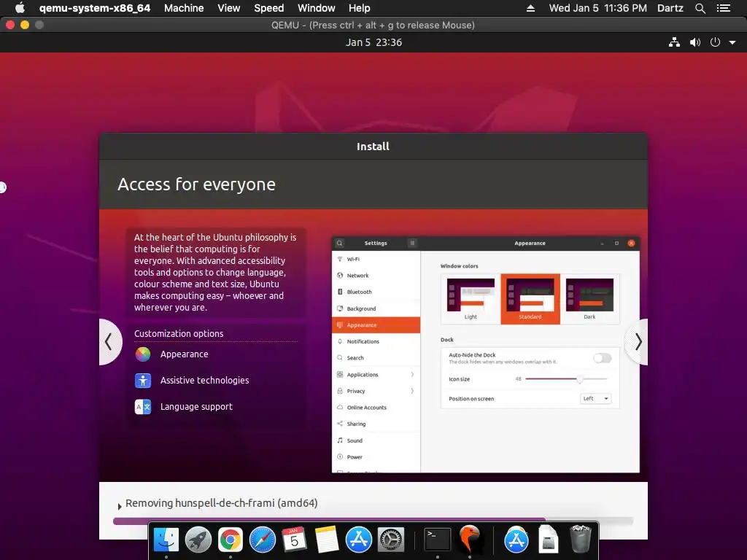Select Appearance in Settings sidebar
Screen dimensions: 747x560
click(x=376, y=324)
